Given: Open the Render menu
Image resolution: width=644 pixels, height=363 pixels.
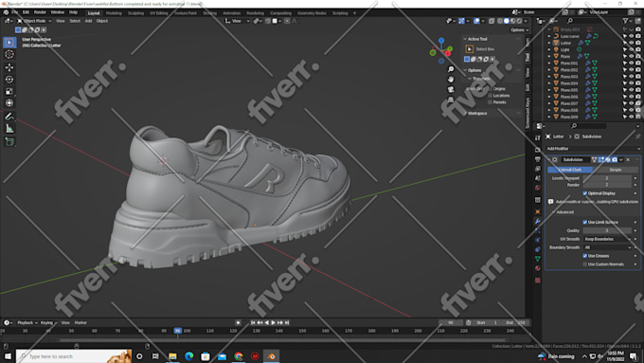Looking at the screenshot, I should coord(40,12).
